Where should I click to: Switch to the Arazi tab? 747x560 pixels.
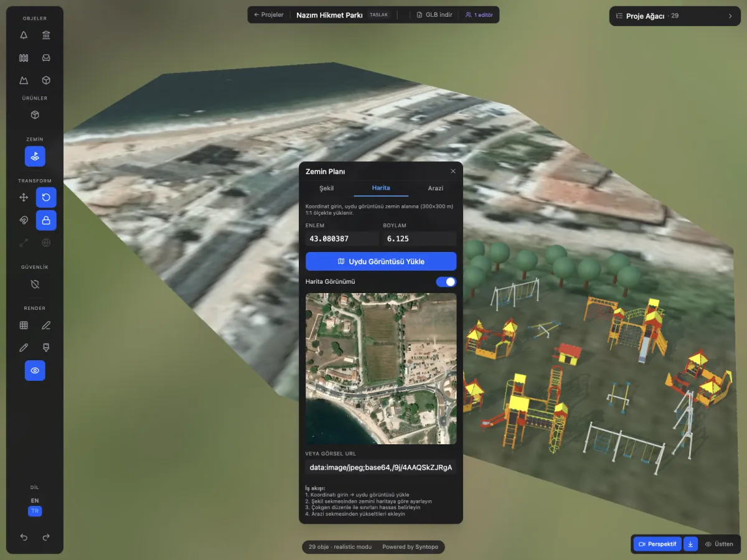tap(436, 188)
